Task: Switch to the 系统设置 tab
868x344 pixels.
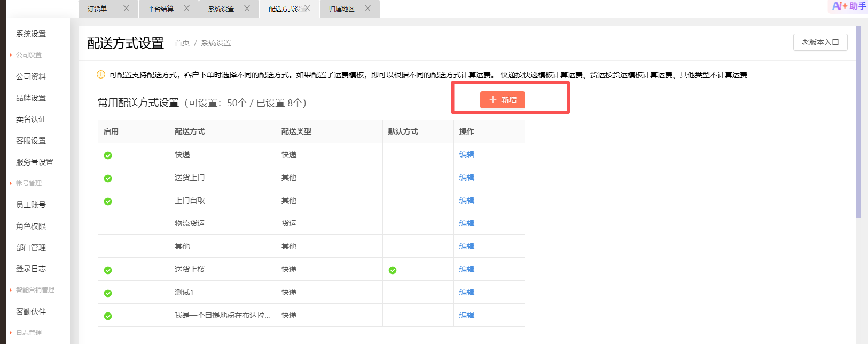Action: coord(221,9)
